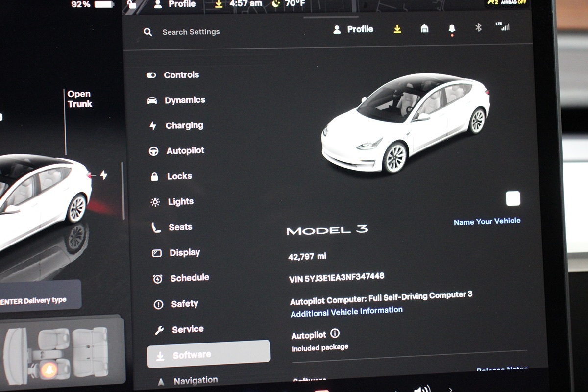Click the white color swatch square
Image resolution: width=588 pixels, height=392 pixels.
click(513, 199)
